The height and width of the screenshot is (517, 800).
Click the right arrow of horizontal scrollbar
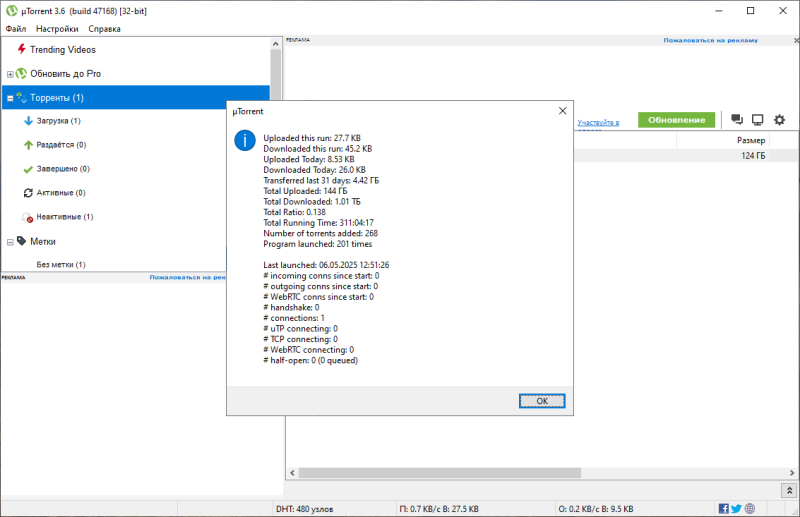pyautogui.click(x=792, y=473)
